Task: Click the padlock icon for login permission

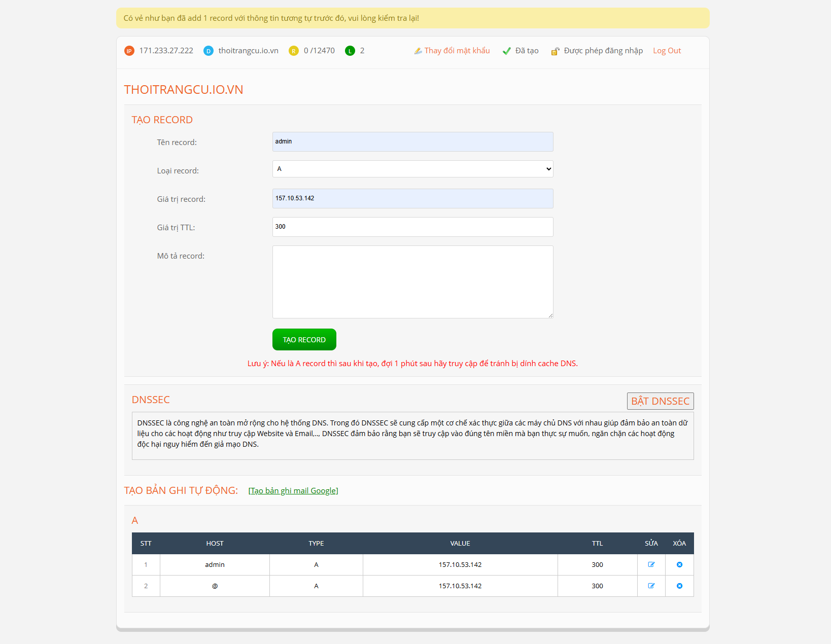Action: pos(556,51)
